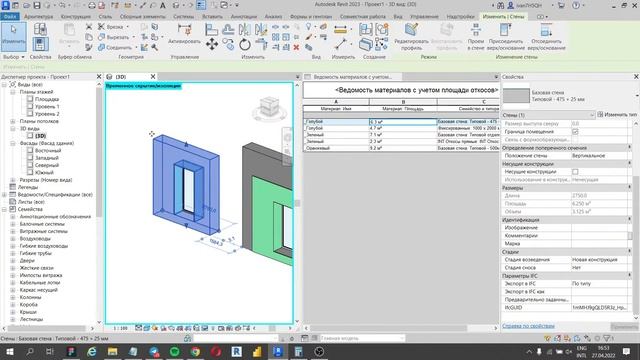Screen dimensions: 640x360
Task: Open the Стены (1) filter dropdown in properties
Action: pos(548,115)
